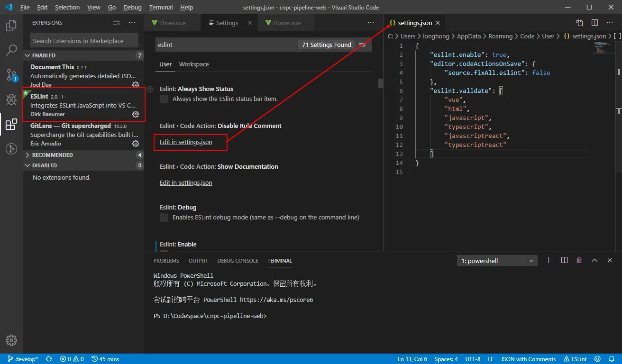
Task: Open more actions for the left editor group
Action: tap(371, 23)
